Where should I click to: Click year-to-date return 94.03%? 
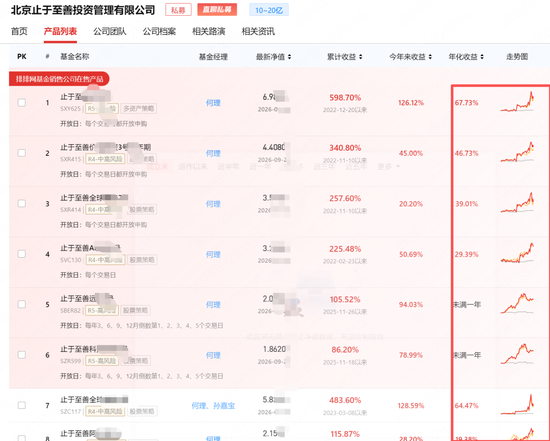point(411,305)
